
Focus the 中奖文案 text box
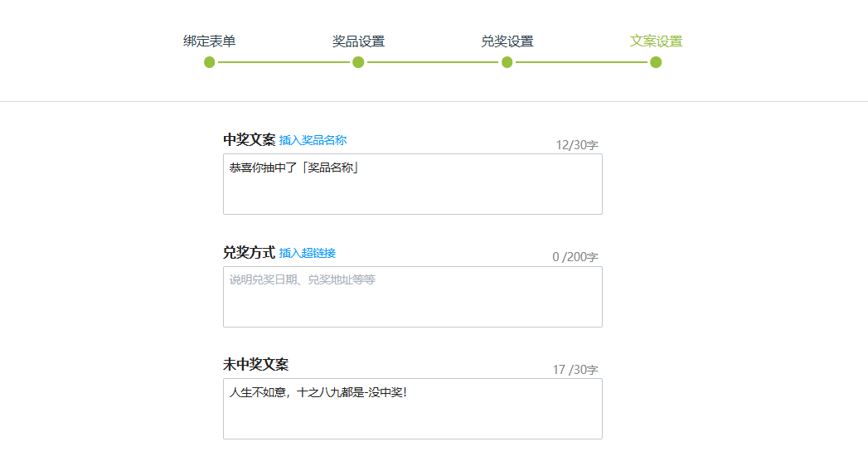point(412,184)
